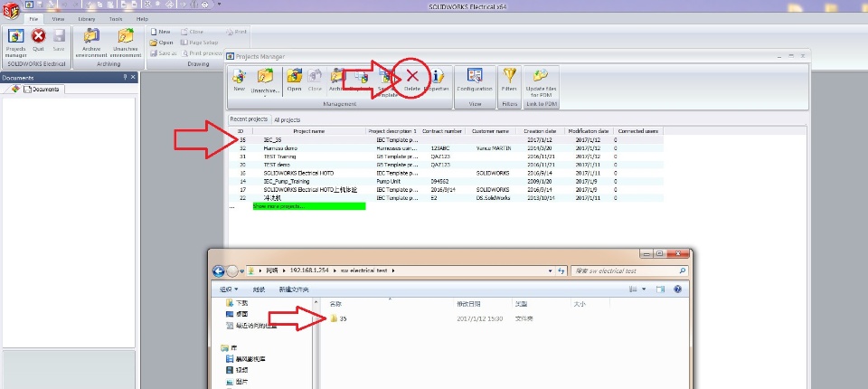Select folder 35 in Explorer
Screen dimensions: 868x389
pyautogui.click(x=338, y=318)
